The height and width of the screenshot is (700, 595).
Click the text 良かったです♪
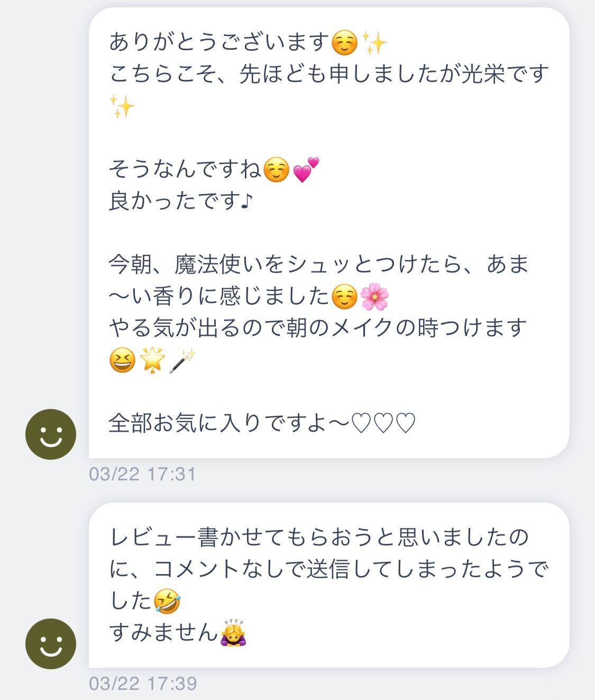[x=181, y=201]
